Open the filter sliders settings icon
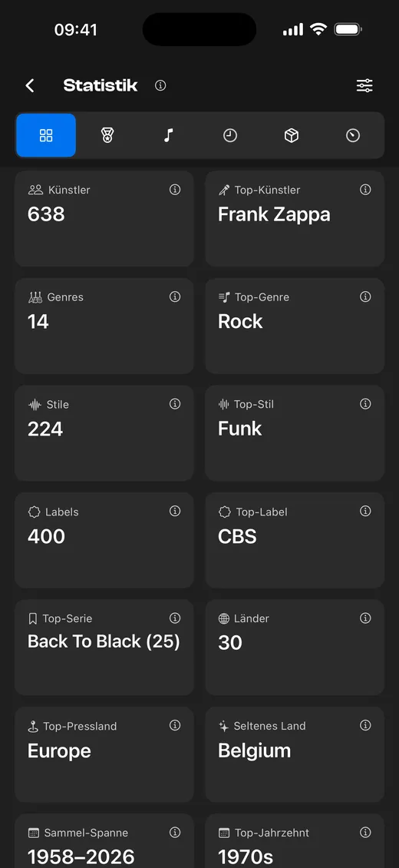 point(364,85)
